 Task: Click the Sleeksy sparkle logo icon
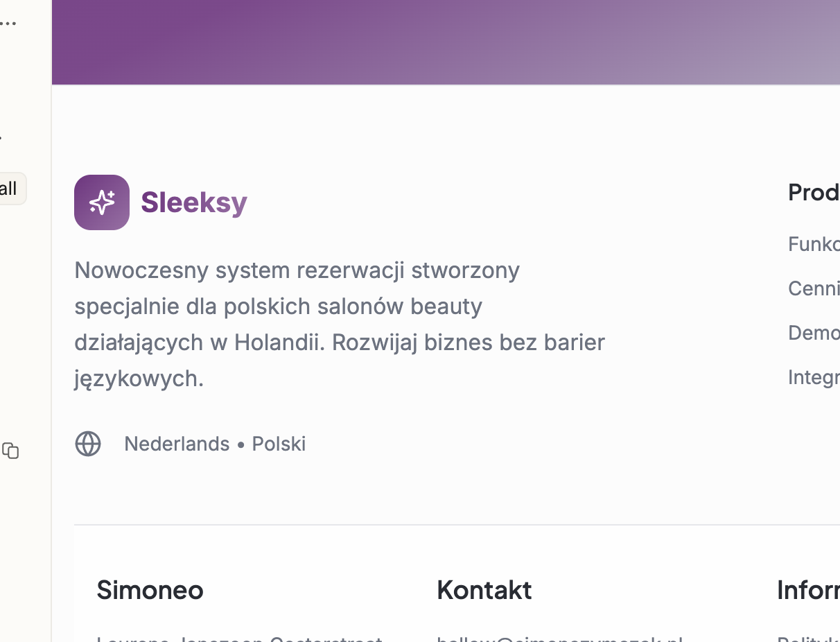[x=102, y=202]
